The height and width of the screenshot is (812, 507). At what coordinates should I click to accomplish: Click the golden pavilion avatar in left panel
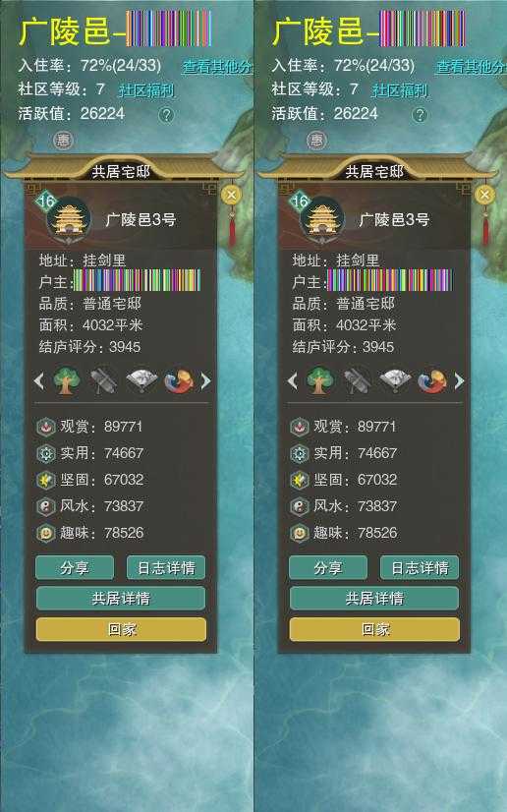[69, 220]
